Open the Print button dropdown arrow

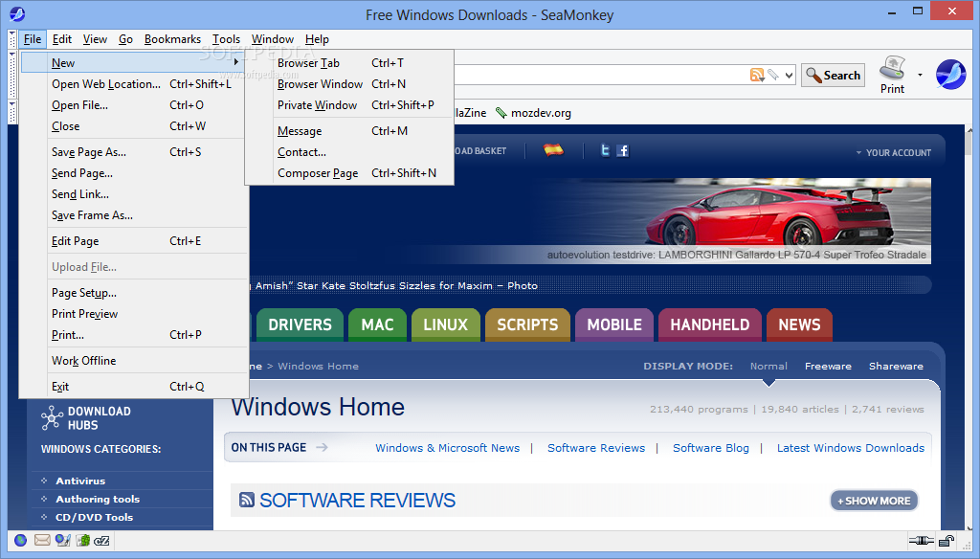pyautogui.click(x=920, y=75)
